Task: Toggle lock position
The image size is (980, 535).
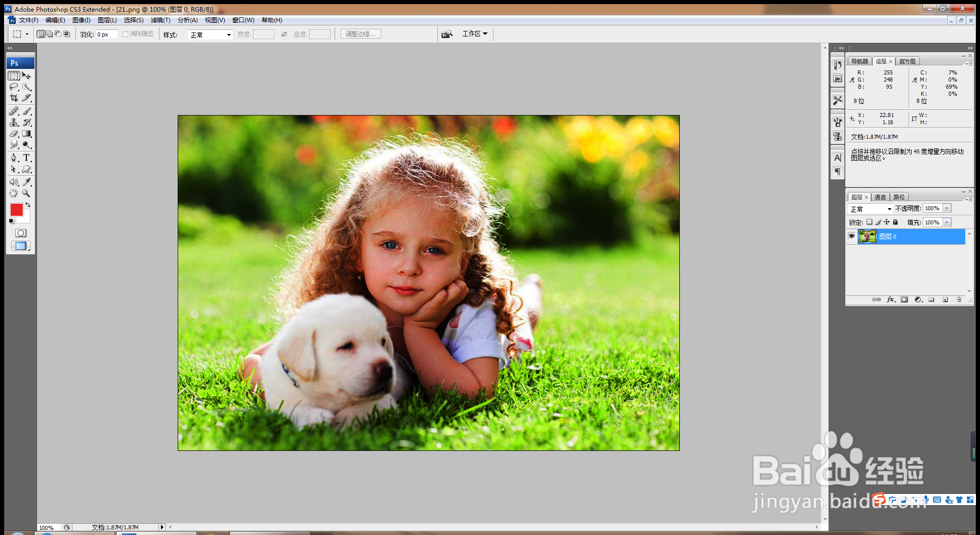Action: [x=886, y=222]
